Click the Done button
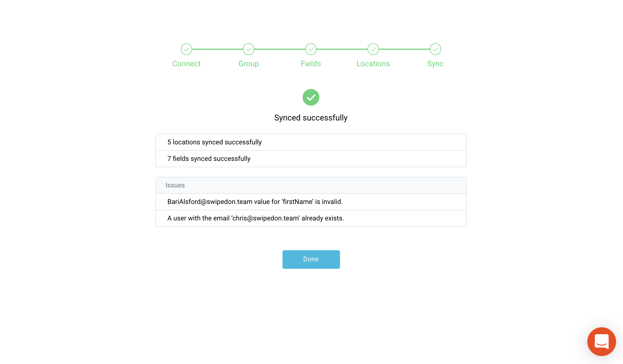 tap(311, 259)
